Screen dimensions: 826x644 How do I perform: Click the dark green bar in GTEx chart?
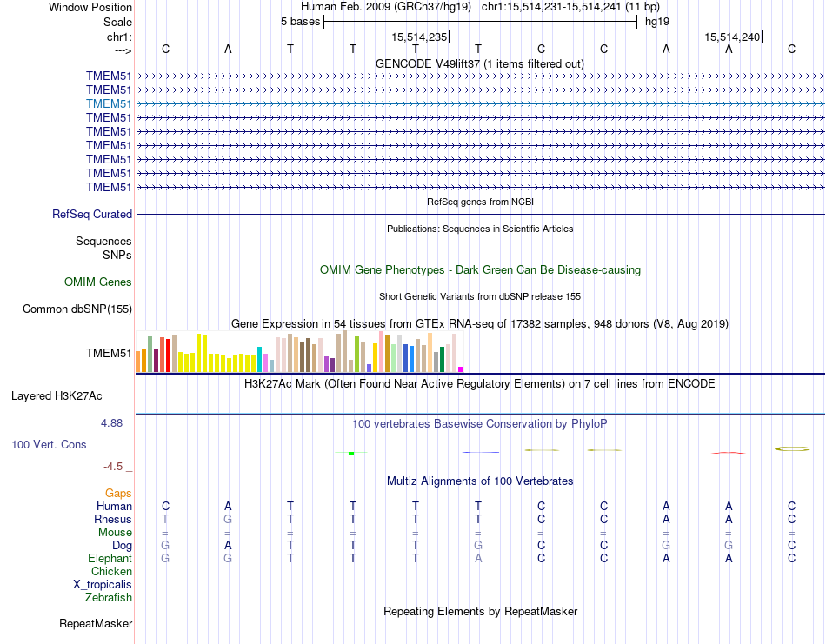(x=442, y=360)
